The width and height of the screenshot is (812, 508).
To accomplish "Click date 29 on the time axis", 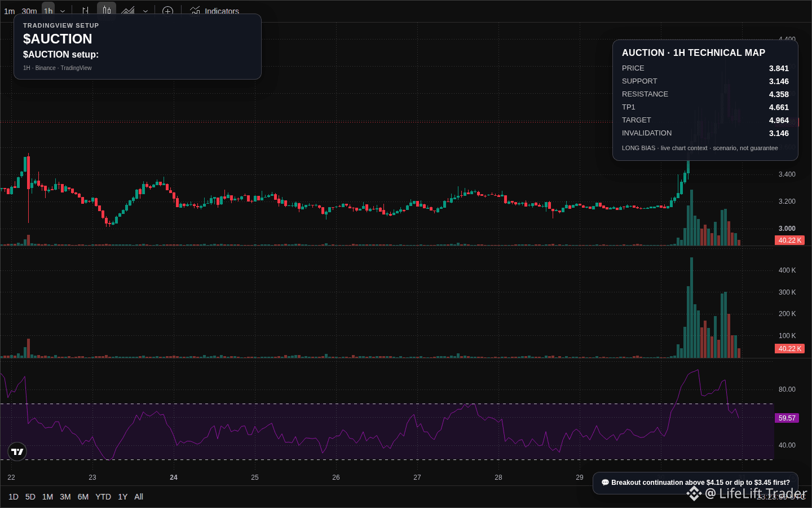I will 580,478.
